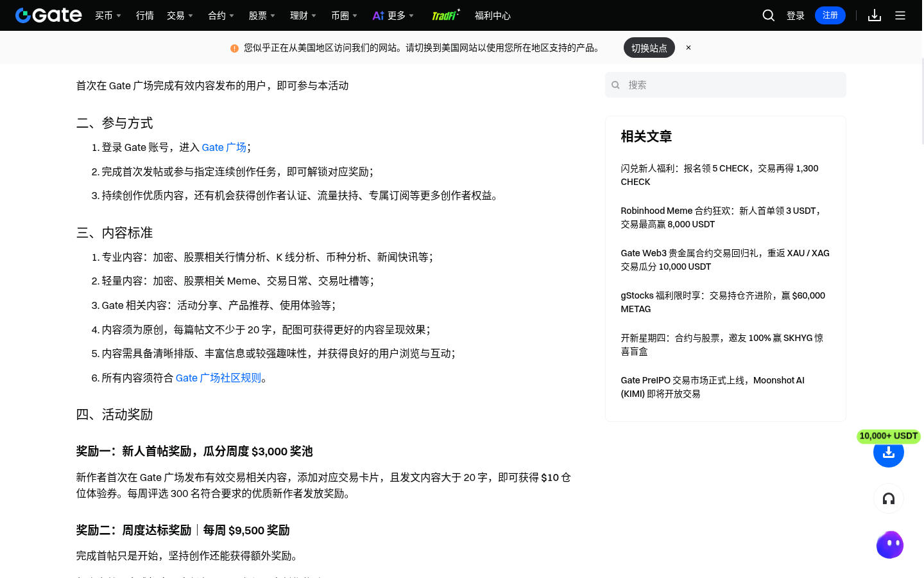Expand the AI 更多 dropdown menu
This screenshot has width=924, height=578.
tap(393, 15)
